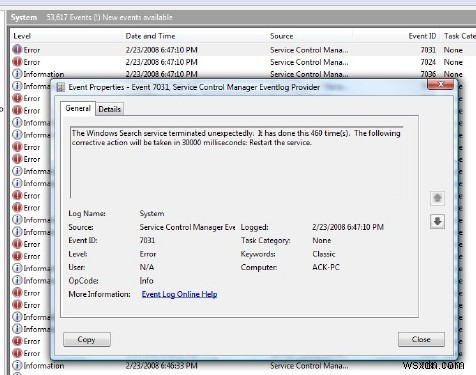The height and width of the screenshot is (375, 476).
Task: Switch to the General tab
Action: [x=78, y=109]
